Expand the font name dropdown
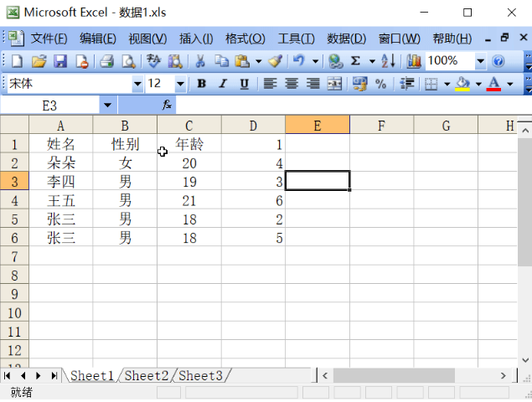The height and width of the screenshot is (402, 532). coord(137,84)
